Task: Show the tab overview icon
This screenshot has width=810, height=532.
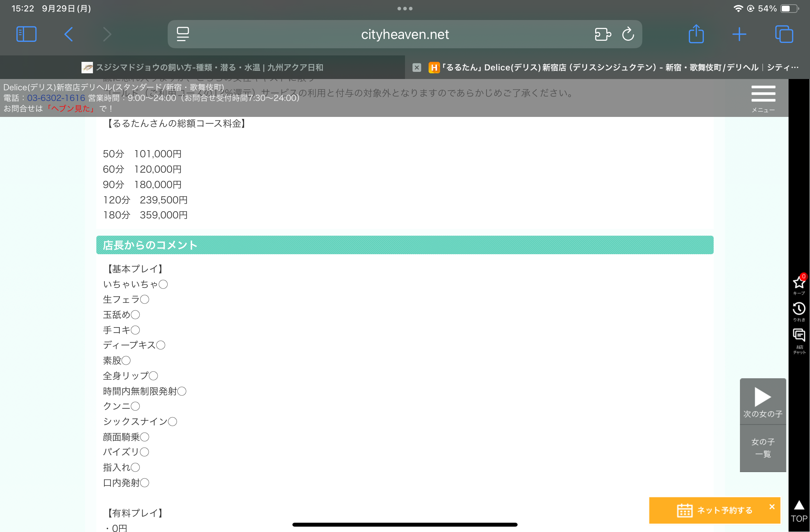Action: [x=784, y=34]
